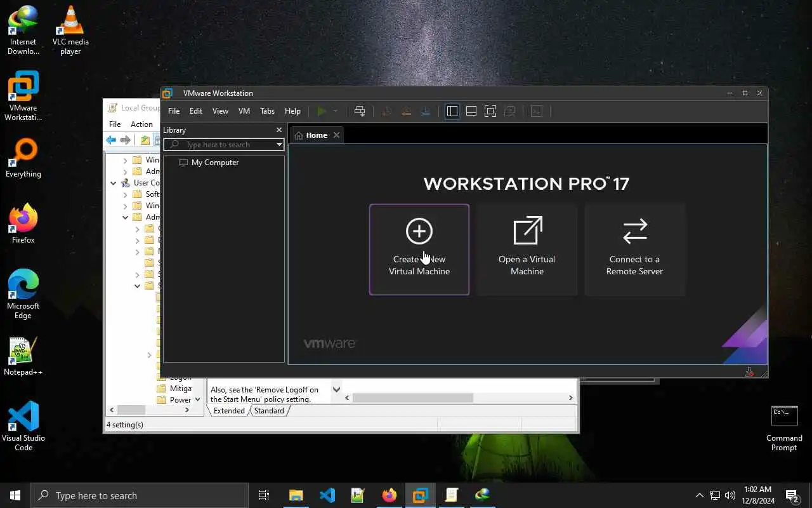812x508 pixels.
Task: Click the Revert to Snapshot toolbar icon
Action: click(x=407, y=111)
